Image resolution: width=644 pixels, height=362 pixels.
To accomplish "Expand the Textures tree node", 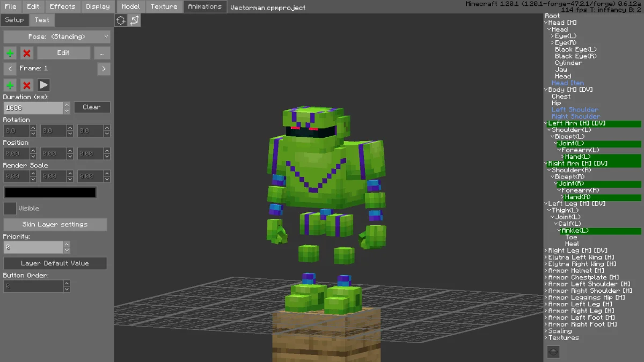I will tap(546, 338).
